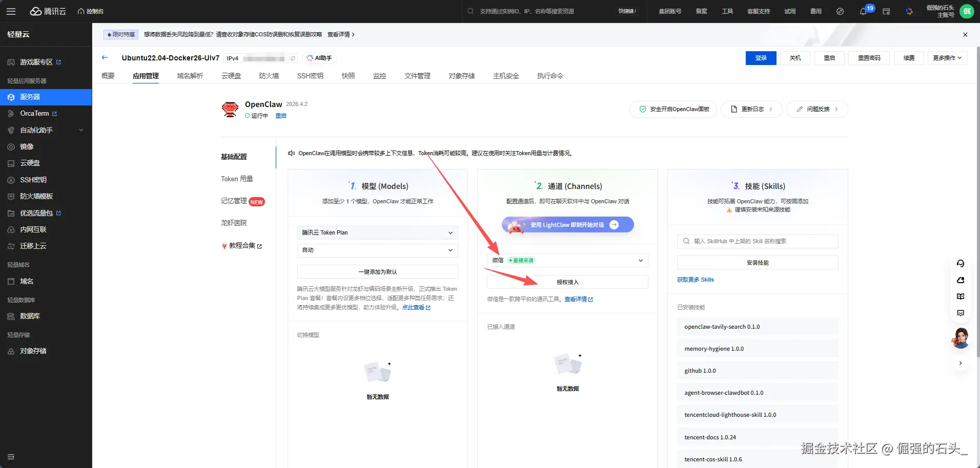This screenshot has width=980, height=468.
Task: Expand the 微信 channel dropdown
Action: 567,260
